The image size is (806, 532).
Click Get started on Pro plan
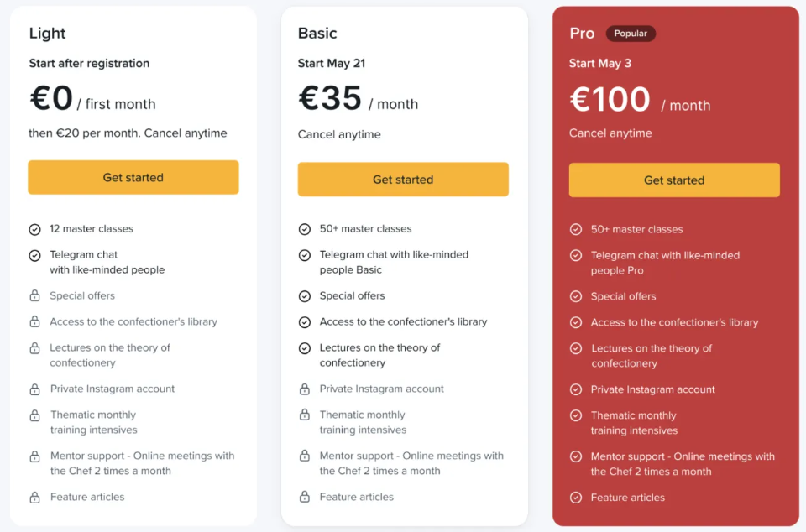click(x=674, y=180)
